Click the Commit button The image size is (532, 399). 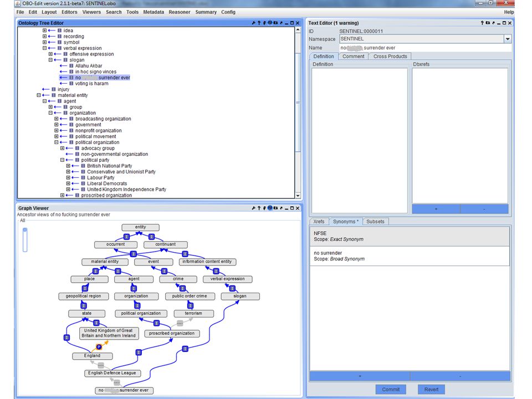(391, 390)
